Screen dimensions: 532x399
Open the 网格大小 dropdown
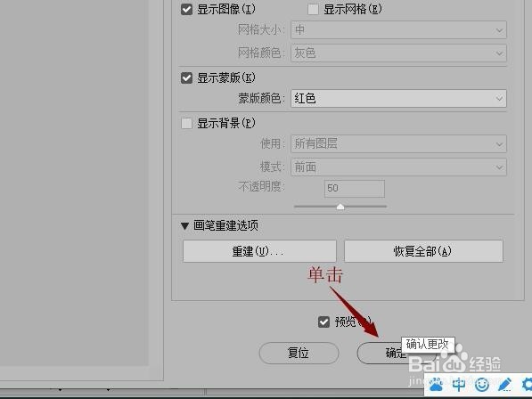[x=398, y=29]
